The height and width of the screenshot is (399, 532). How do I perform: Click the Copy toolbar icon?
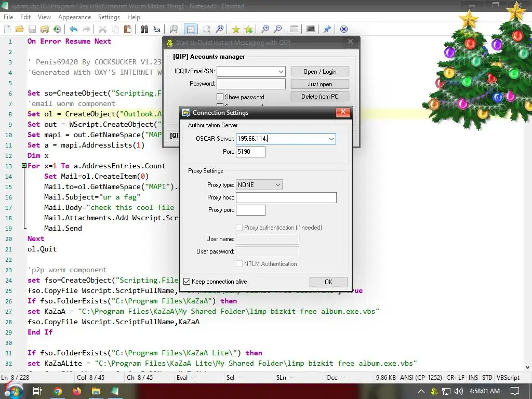pyautogui.click(x=115, y=29)
